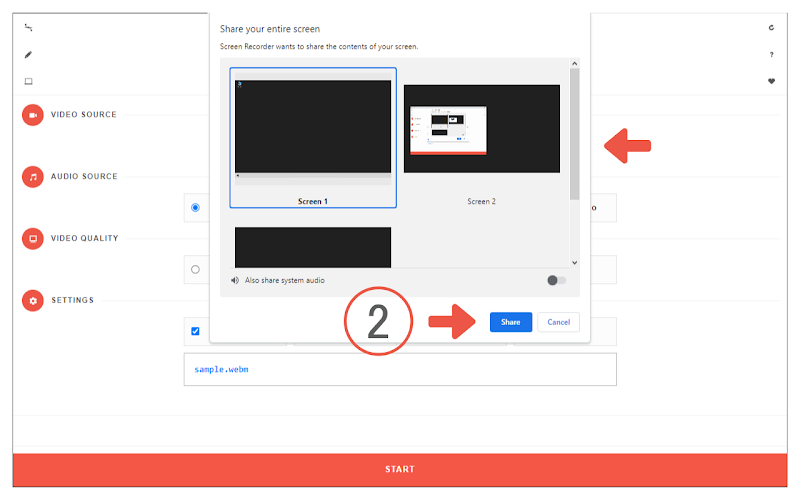Open the question mark help icon

(x=771, y=54)
